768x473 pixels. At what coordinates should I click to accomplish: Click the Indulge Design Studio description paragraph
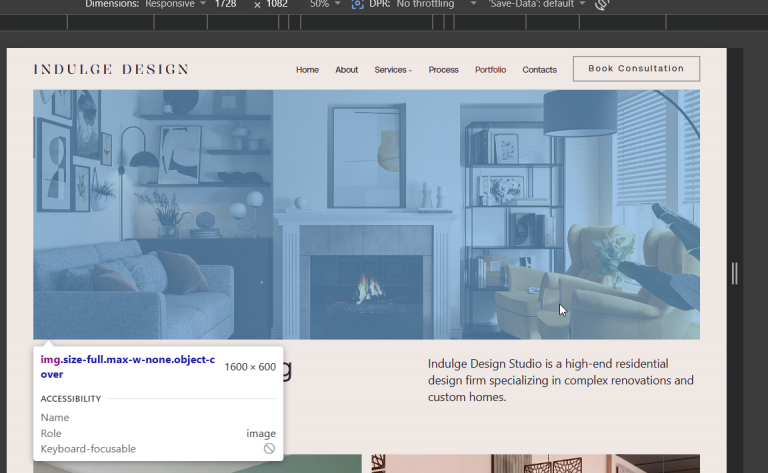tap(560, 380)
